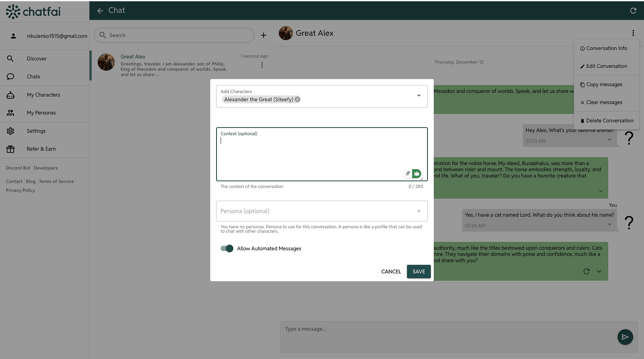Image resolution: width=644 pixels, height=359 pixels.
Task: Click the refresh icon in top bar
Action: [x=633, y=10]
